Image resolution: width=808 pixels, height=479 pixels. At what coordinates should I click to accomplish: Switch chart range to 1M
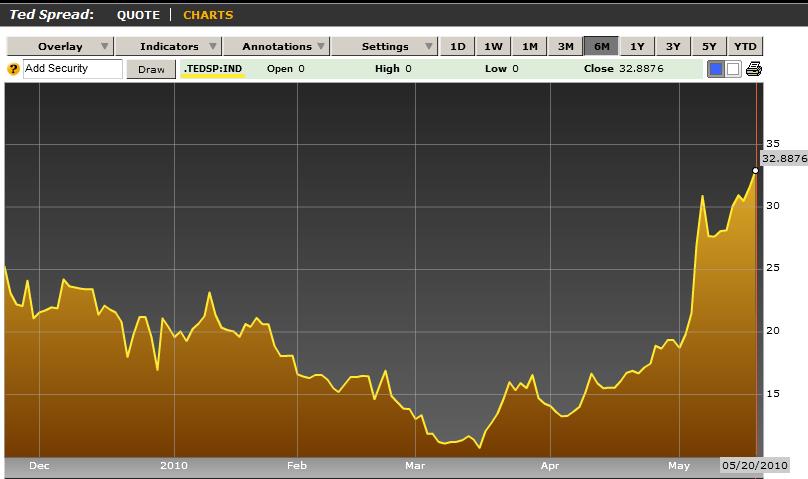coord(529,46)
